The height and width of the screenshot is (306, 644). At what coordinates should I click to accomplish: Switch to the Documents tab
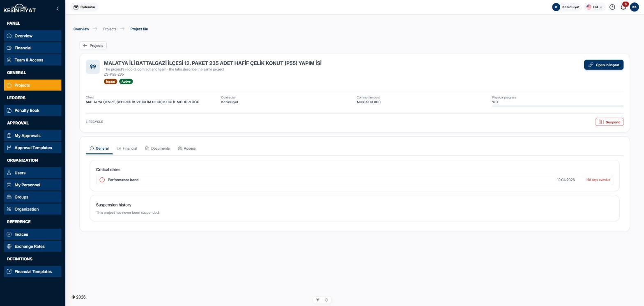pos(157,148)
